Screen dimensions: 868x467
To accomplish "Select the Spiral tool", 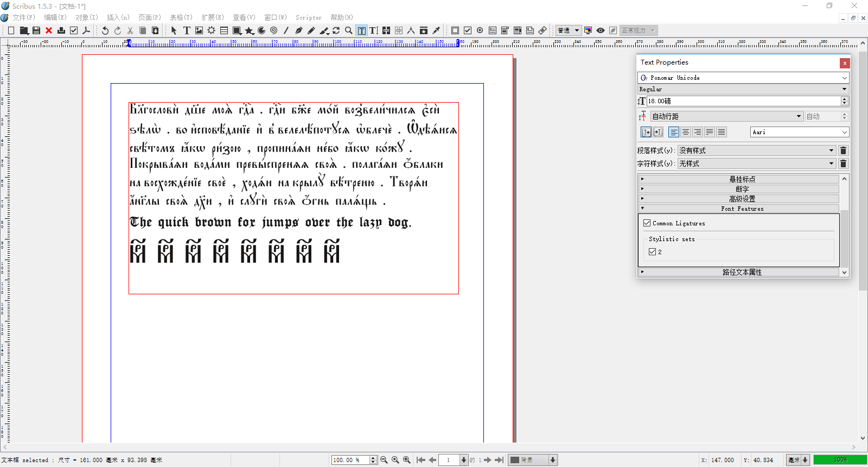I will click(x=274, y=30).
